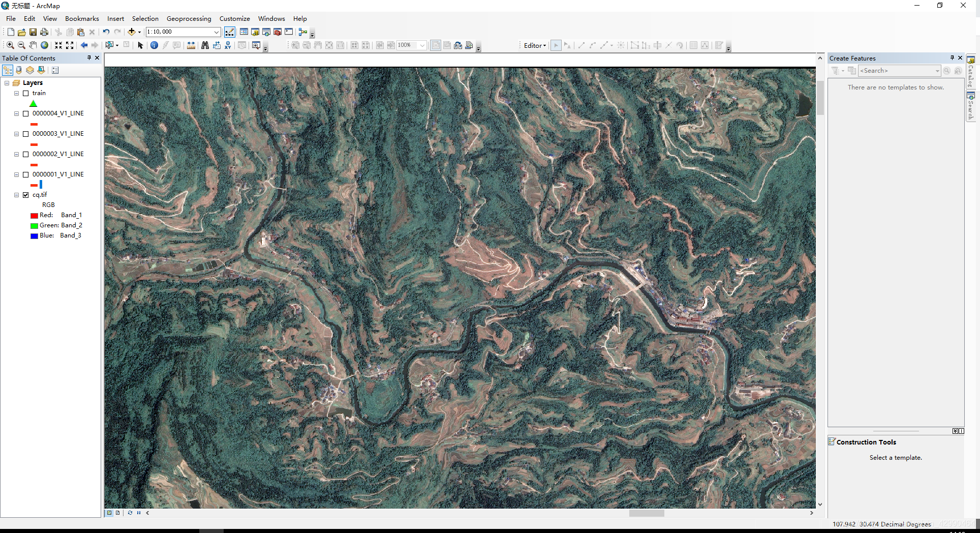Click the green Band_2 color swatch
The image size is (980, 533).
point(34,226)
